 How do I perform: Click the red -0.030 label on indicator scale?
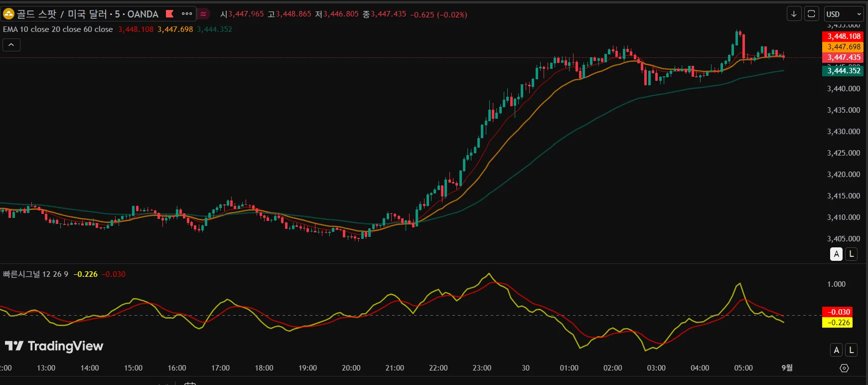tap(837, 312)
